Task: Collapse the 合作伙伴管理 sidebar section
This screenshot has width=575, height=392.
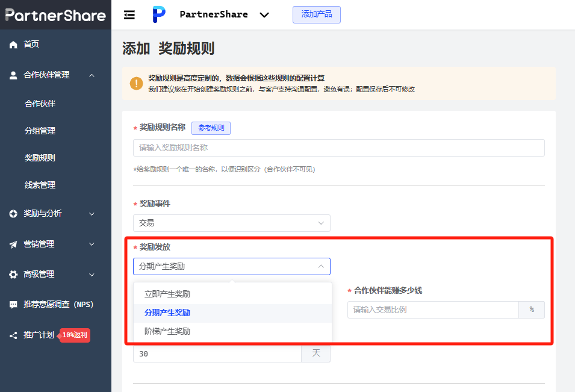Action: point(92,75)
